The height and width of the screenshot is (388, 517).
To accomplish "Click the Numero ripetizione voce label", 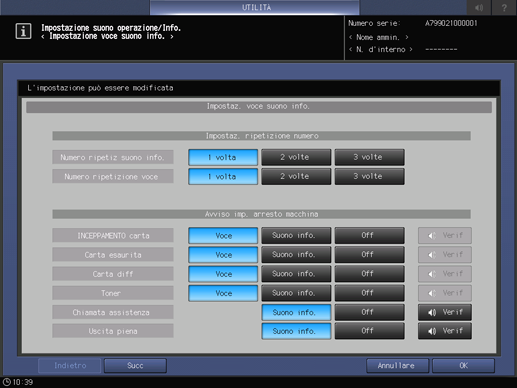I will click(x=113, y=177).
